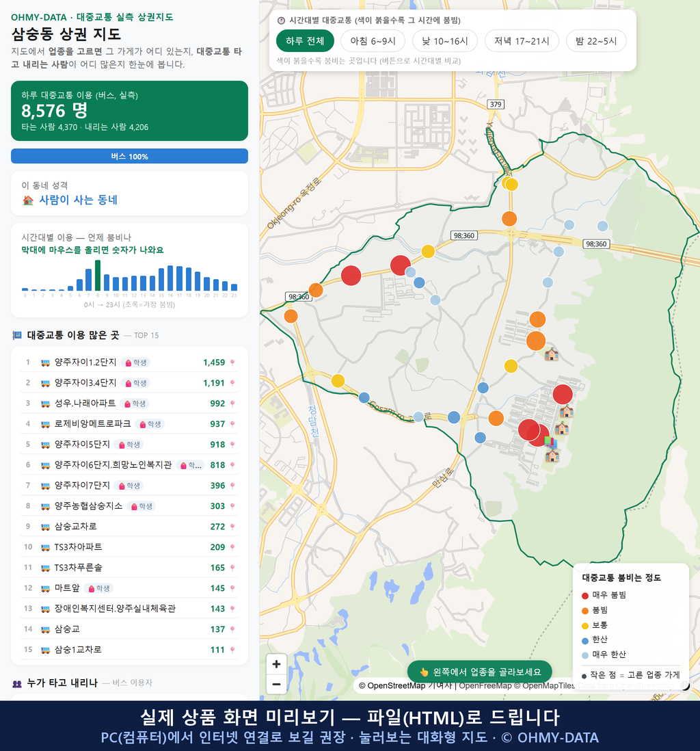Click the blue 버스 100% progress bar
Screen dimensions: 700x751
(129, 157)
